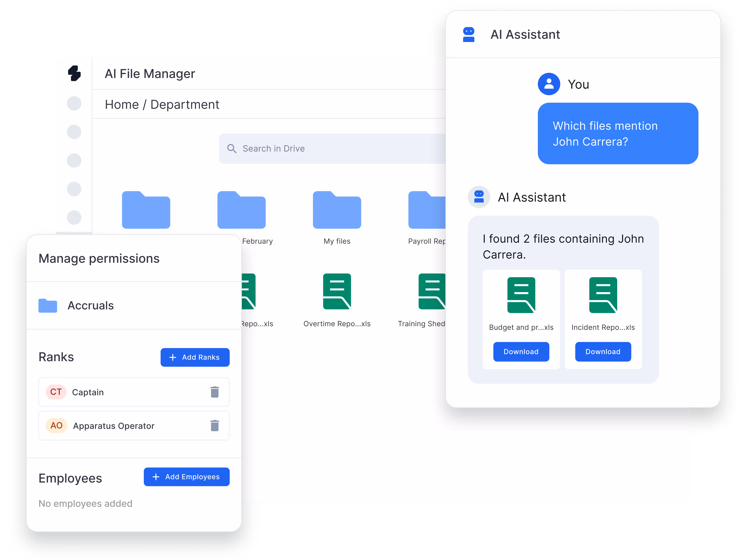This screenshot has height=560, width=747.
Task: Click the Accruals folder icon in permissions panel
Action: coord(48,305)
